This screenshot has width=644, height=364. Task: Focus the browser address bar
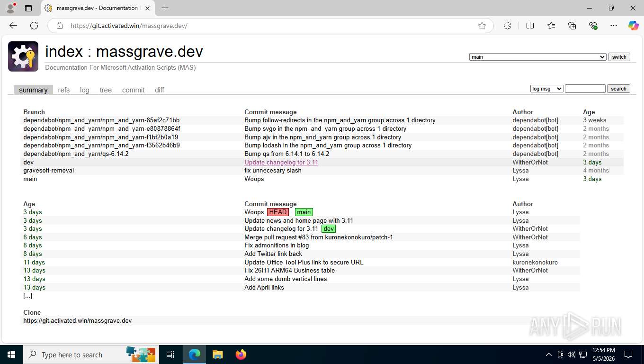click(270, 26)
